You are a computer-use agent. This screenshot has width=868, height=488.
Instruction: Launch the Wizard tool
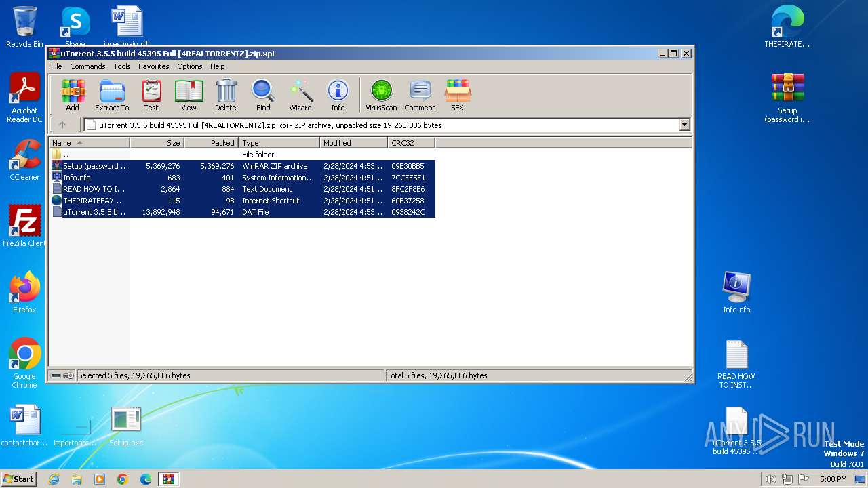click(300, 95)
